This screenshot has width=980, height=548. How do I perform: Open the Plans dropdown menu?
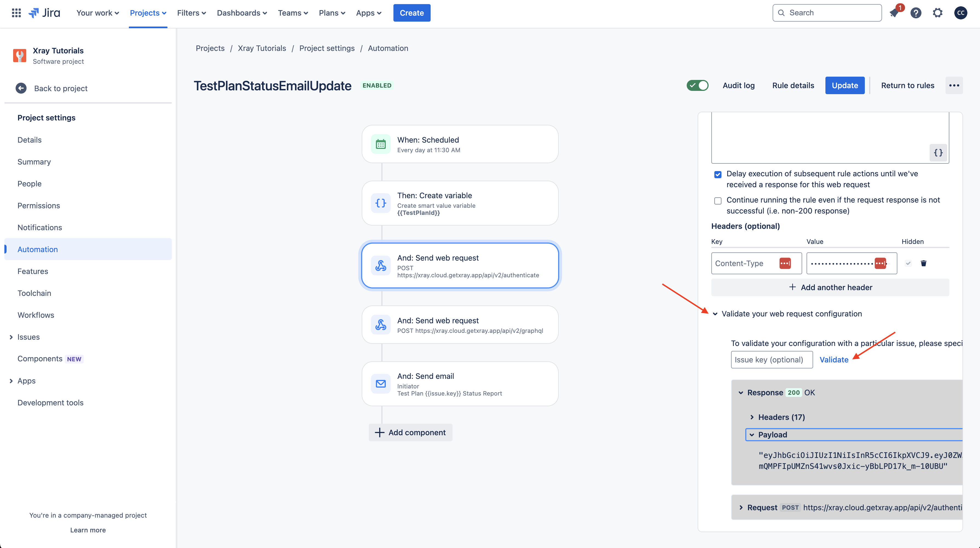tap(332, 13)
